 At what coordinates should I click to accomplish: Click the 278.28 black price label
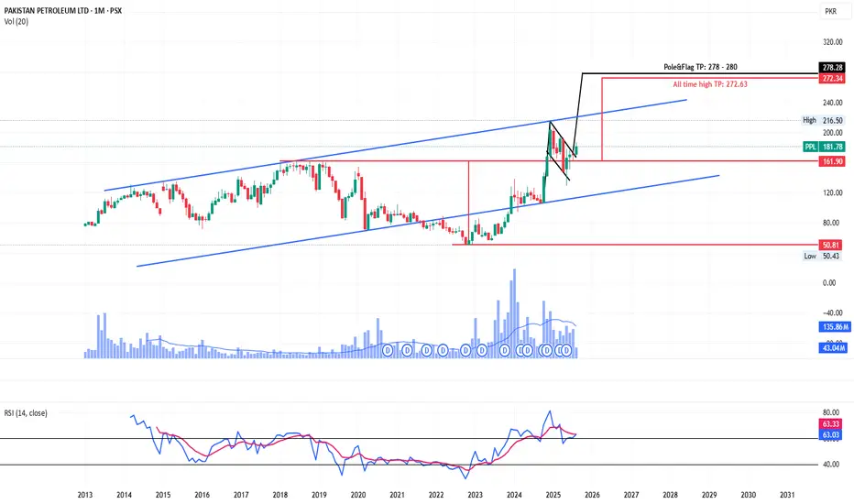click(832, 68)
